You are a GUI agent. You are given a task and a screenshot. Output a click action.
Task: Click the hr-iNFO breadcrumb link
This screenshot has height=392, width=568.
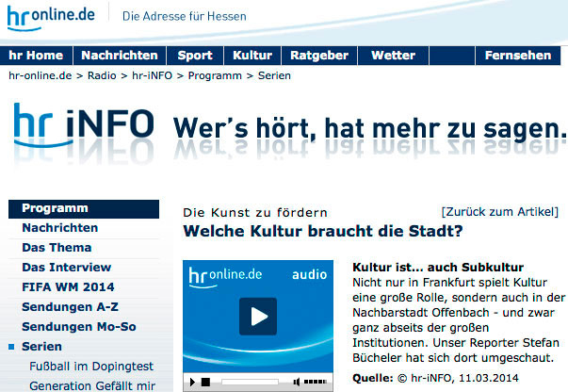(x=153, y=75)
